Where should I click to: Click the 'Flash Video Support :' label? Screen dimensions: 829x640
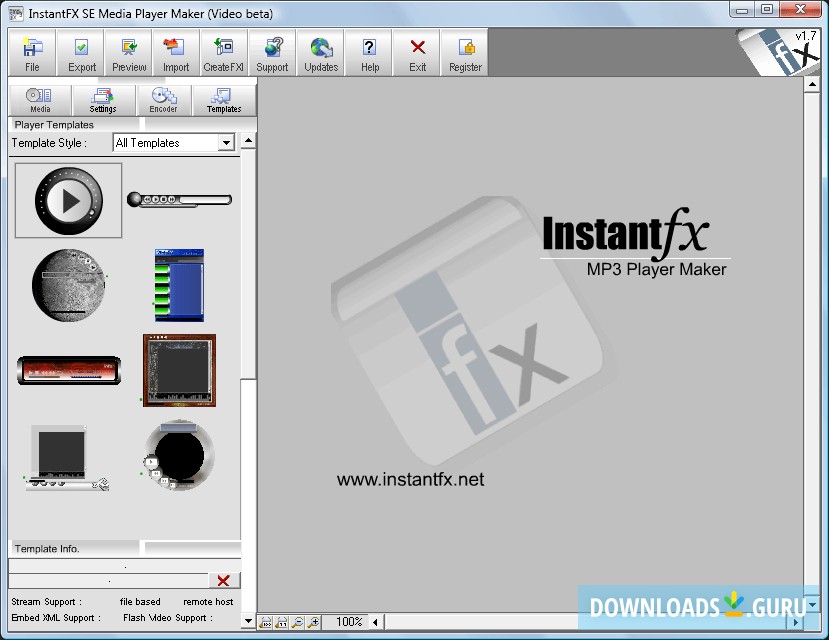coord(168,617)
